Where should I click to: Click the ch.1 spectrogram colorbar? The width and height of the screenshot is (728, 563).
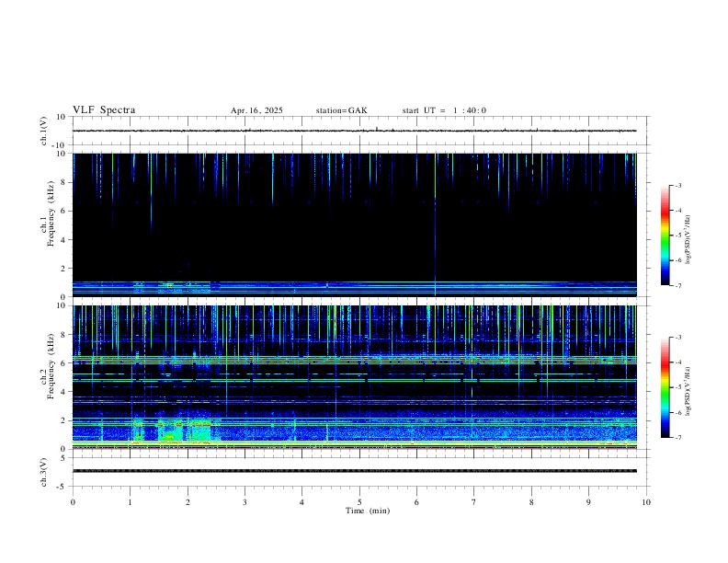point(665,236)
